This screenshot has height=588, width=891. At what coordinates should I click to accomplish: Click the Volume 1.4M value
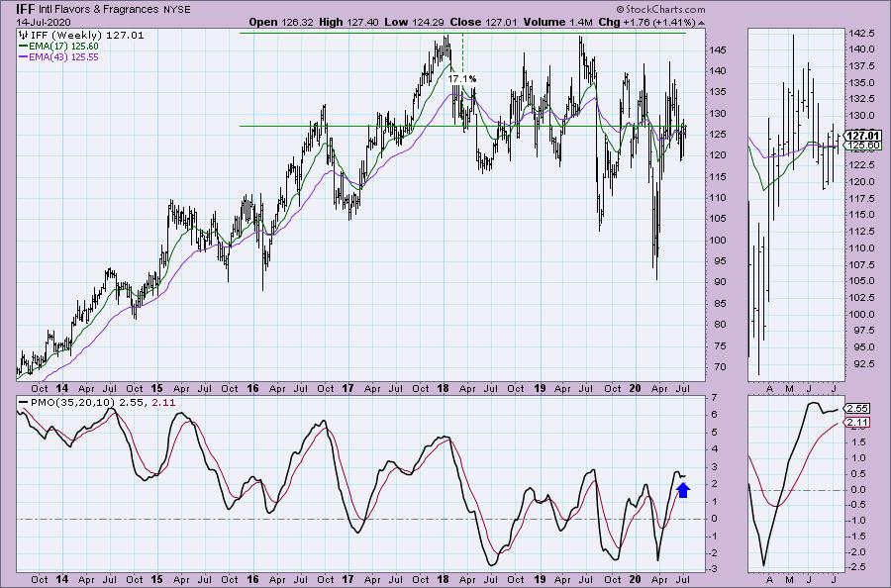point(581,22)
